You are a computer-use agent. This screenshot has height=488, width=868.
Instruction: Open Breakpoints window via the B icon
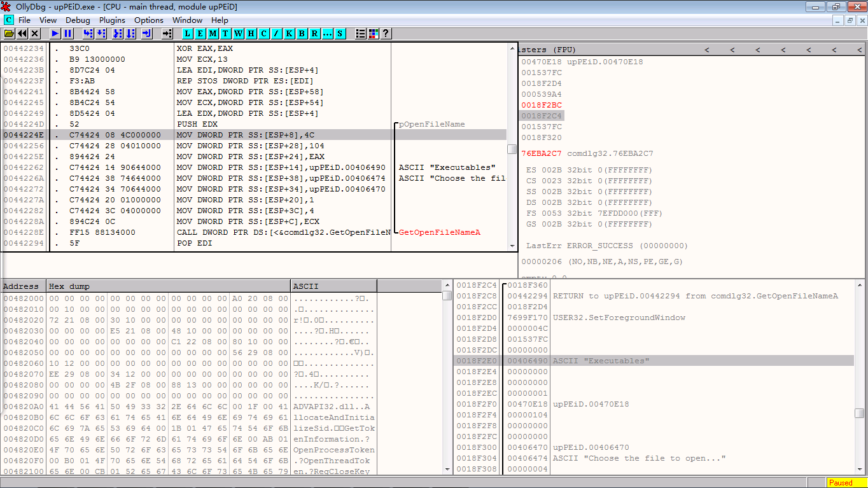pyautogui.click(x=302, y=33)
